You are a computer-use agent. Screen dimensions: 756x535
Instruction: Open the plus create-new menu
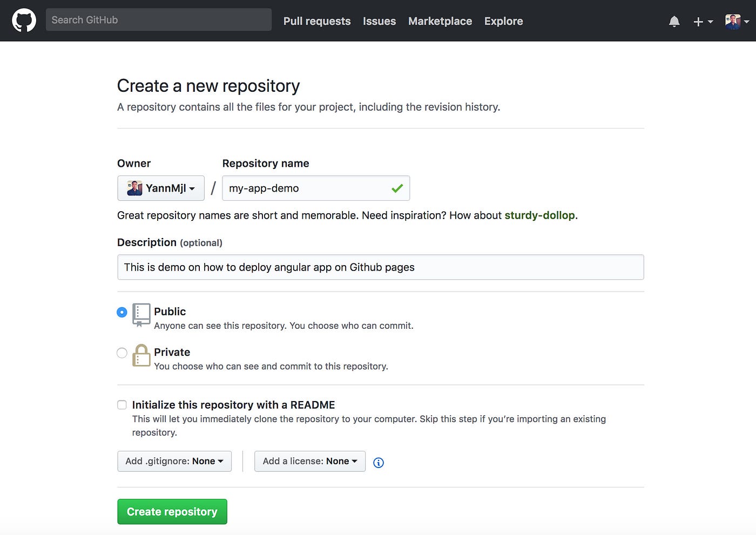click(703, 22)
